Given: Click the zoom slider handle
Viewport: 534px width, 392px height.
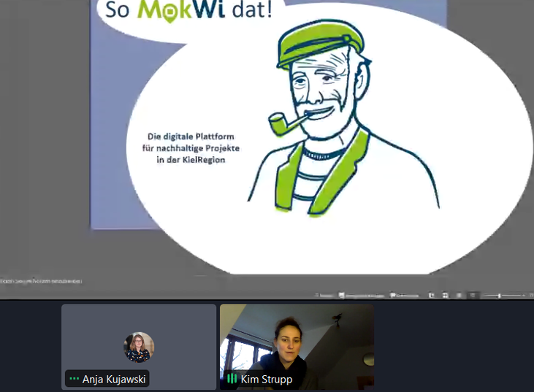Looking at the screenshot, I should click(x=499, y=296).
